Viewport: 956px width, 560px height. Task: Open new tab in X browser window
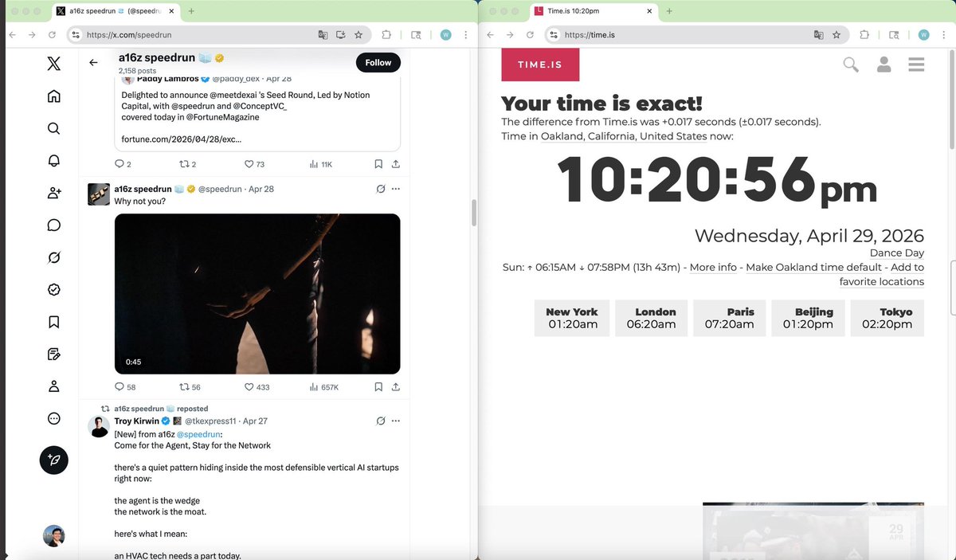pos(191,11)
